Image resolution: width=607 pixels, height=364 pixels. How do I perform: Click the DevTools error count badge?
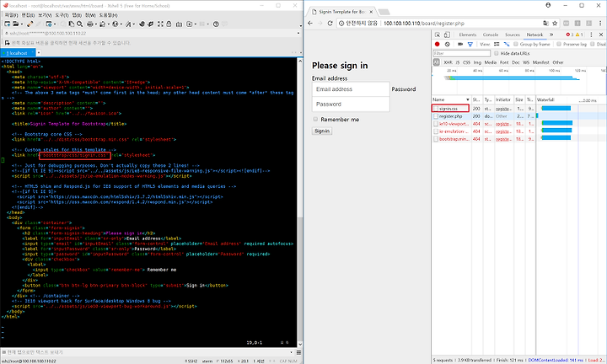click(x=569, y=35)
